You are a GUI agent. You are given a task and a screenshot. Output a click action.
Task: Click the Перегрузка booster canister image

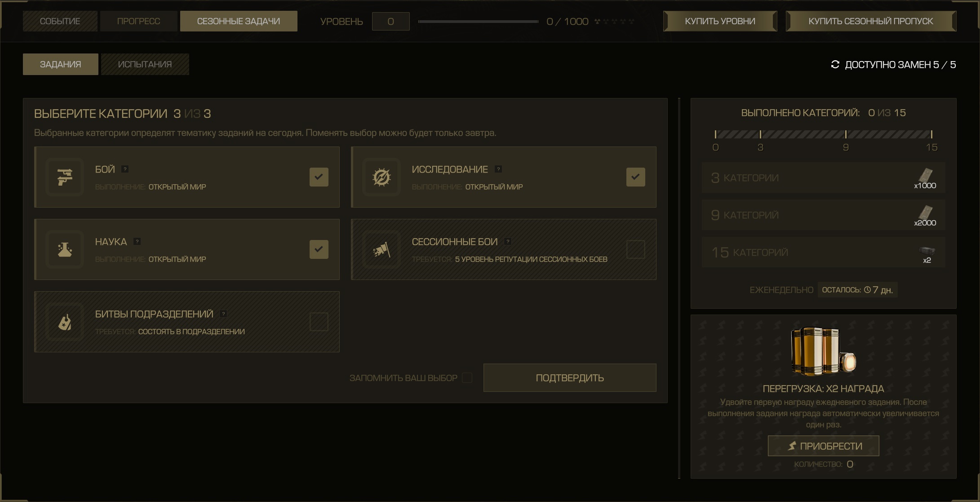(x=823, y=351)
